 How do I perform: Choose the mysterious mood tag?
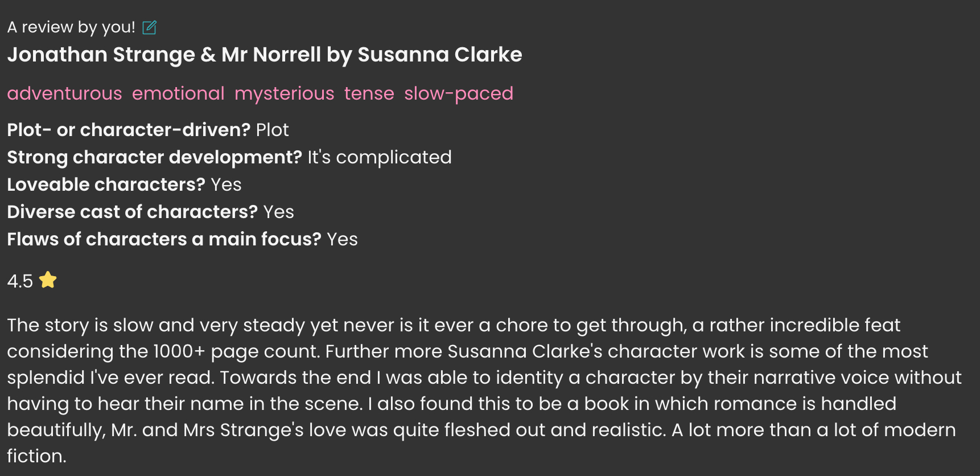point(284,93)
